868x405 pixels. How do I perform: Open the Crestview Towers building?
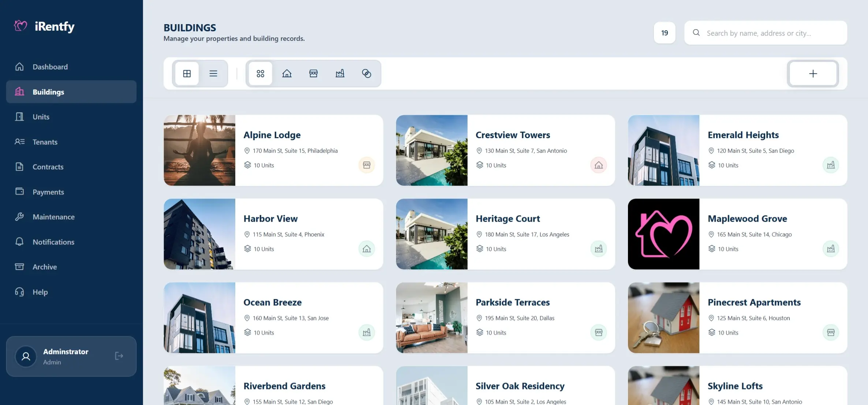(505, 150)
